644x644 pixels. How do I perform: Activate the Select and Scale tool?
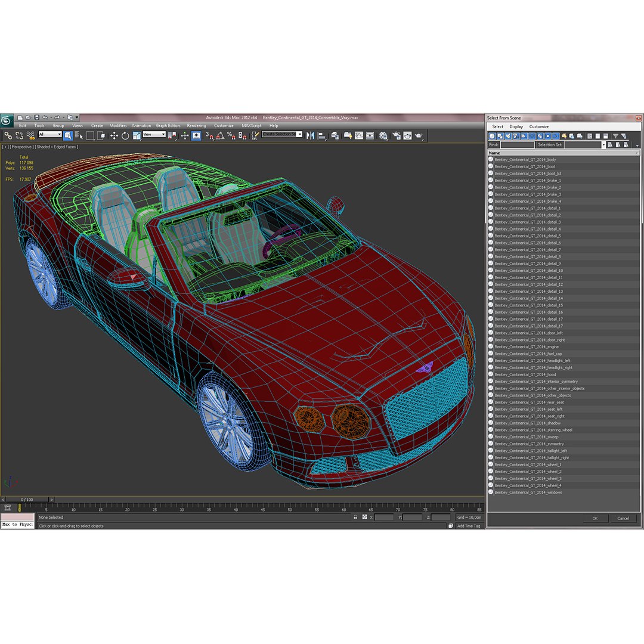pos(137,135)
